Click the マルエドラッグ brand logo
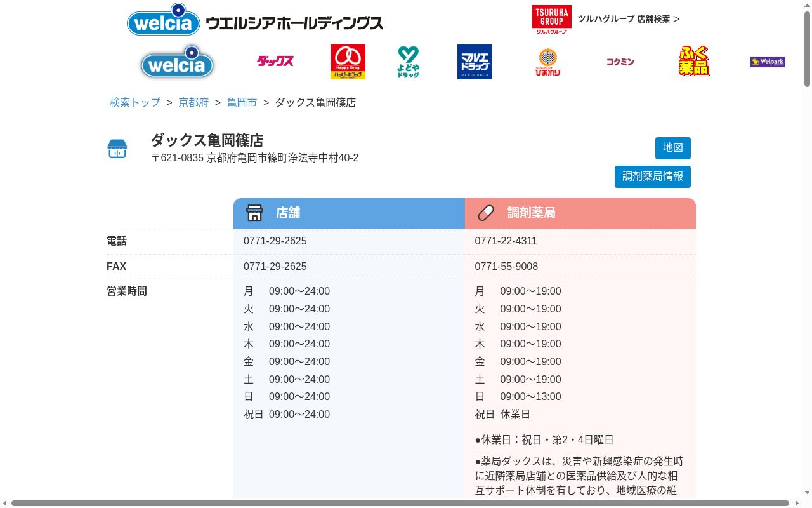 (x=475, y=62)
